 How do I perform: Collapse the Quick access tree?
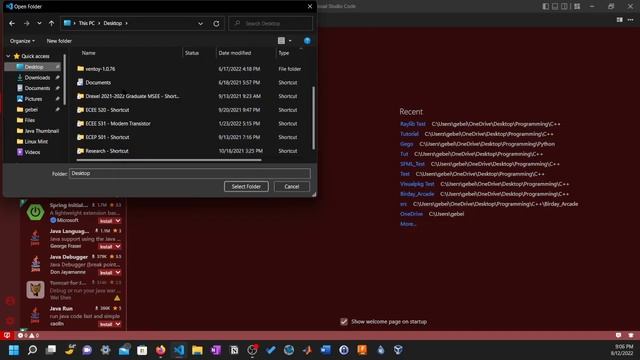coord(8,56)
